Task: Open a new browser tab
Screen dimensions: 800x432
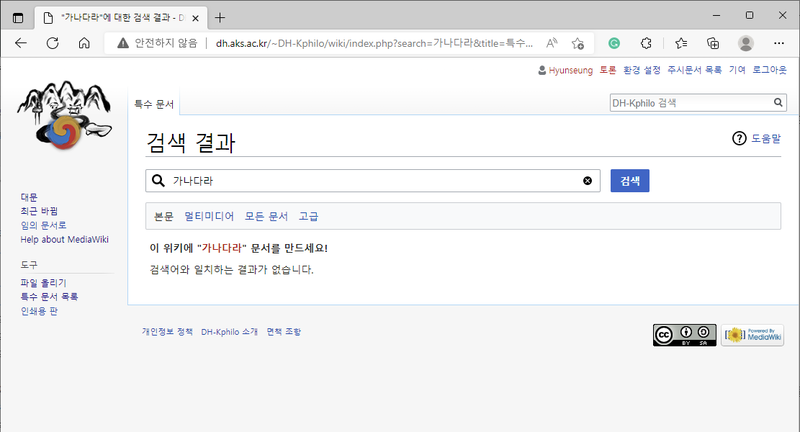Action: 220,18
